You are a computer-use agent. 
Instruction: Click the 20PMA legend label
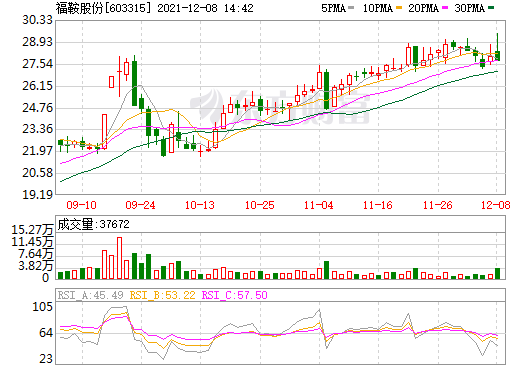click(x=423, y=8)
